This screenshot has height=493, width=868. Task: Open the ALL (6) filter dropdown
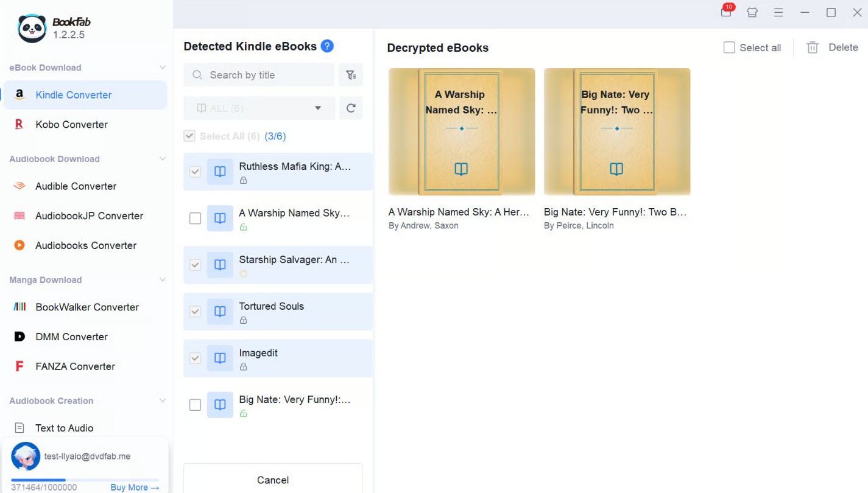[x=259, y=108]
